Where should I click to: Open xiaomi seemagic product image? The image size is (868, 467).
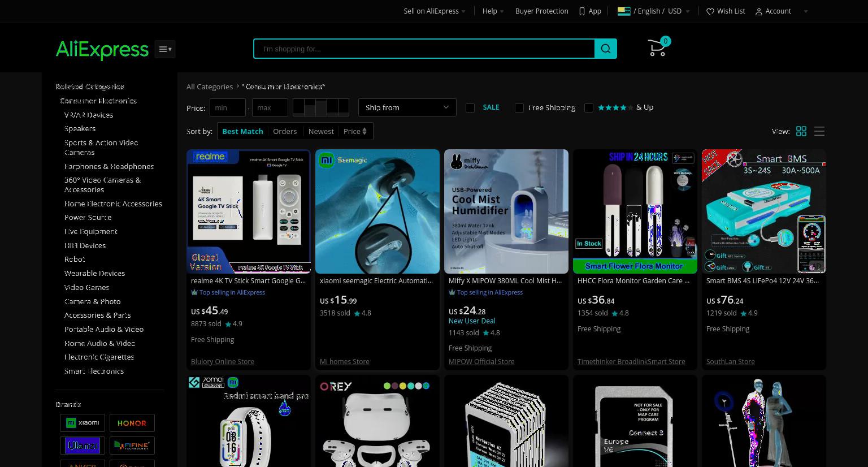(x=377, y=211)
